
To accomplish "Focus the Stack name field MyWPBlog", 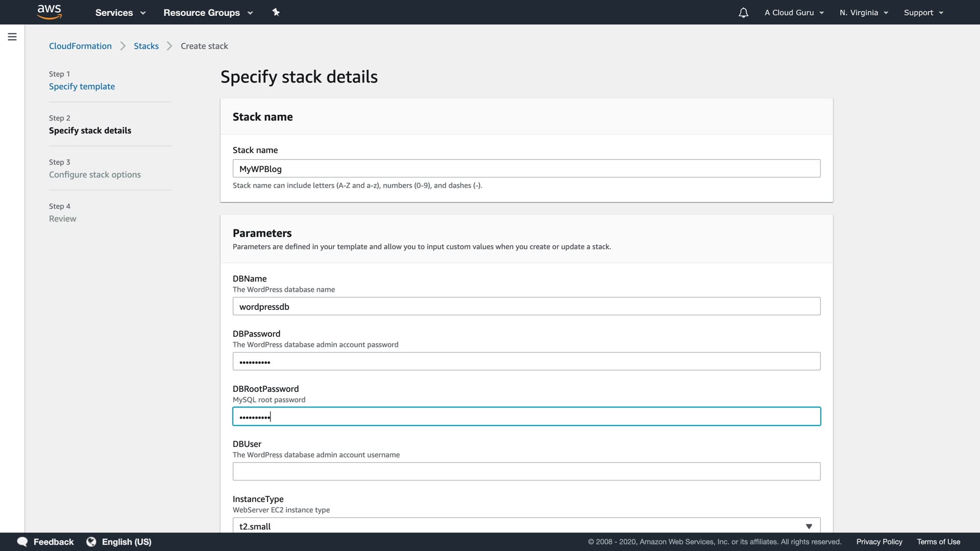I will click(x=526, y=169).
